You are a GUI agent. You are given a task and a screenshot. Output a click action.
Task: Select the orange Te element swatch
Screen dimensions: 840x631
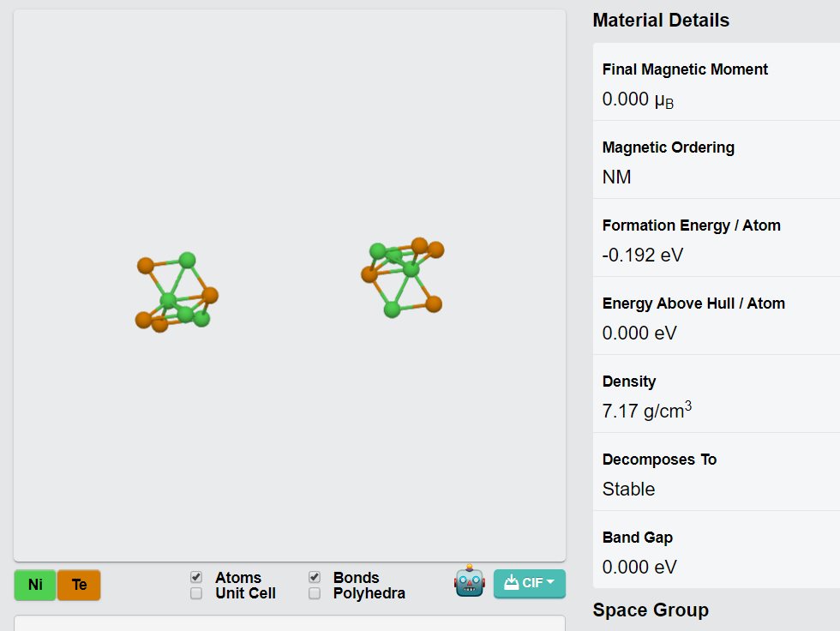[x=79, y=585]
